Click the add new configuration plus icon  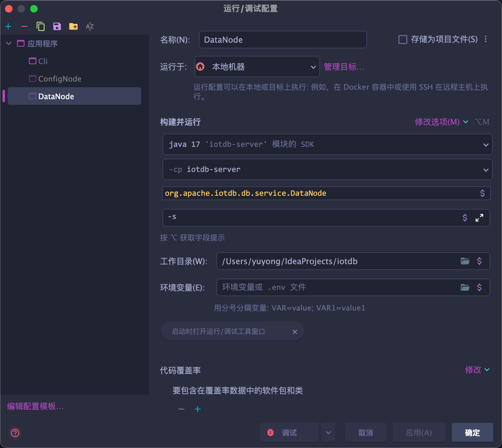click(8, 26)
